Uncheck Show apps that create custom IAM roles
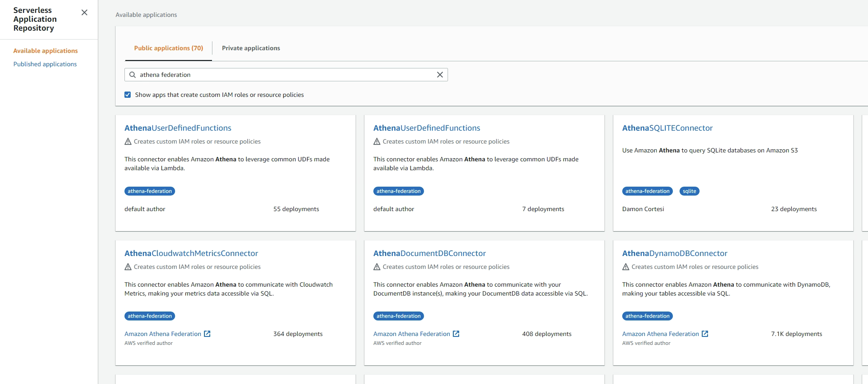This screenshot has width=868, height=384. click(x=128, y=95)
